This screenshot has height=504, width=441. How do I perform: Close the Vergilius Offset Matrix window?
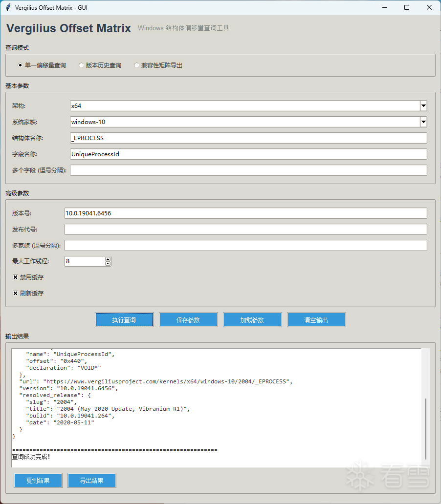(429, 7)
